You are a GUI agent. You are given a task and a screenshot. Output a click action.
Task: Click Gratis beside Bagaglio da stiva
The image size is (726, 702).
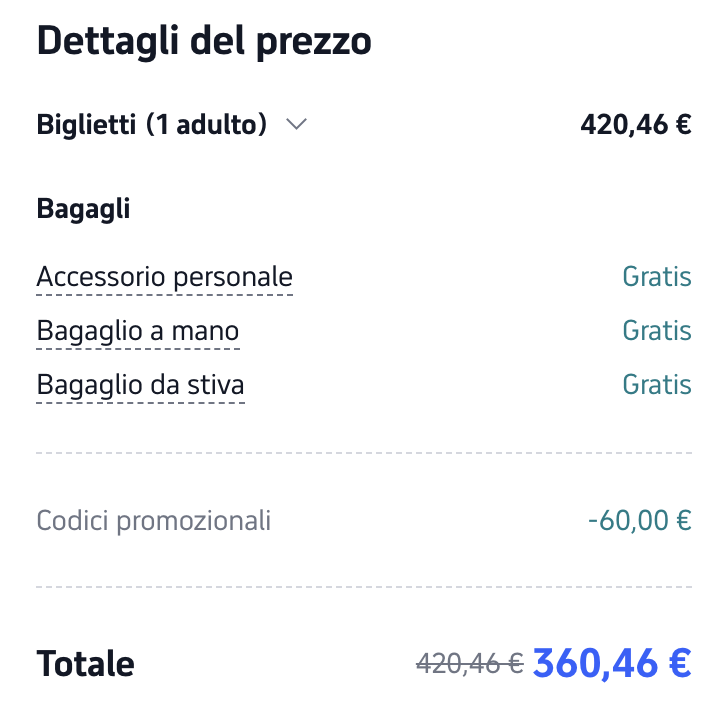point(656,385)
